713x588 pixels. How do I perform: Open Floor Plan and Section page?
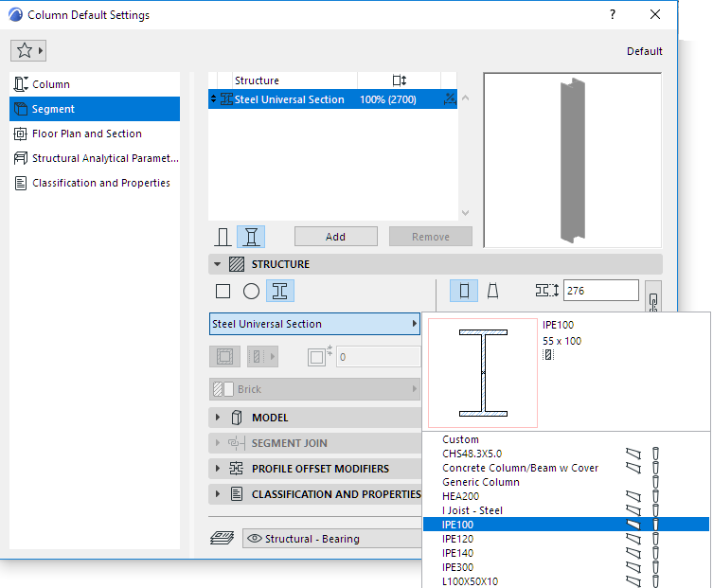pyautogui.click(x=95, y=134)
